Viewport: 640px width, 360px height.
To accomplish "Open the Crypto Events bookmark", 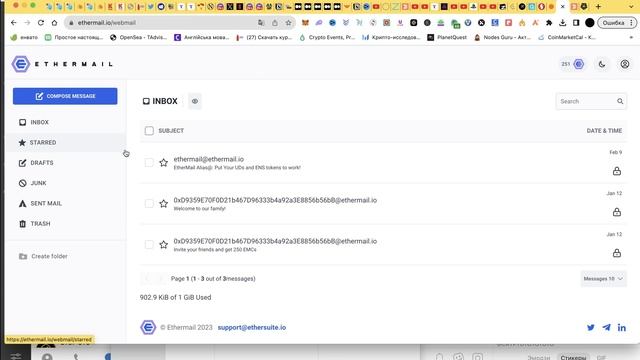I will (x=327, y=37).
